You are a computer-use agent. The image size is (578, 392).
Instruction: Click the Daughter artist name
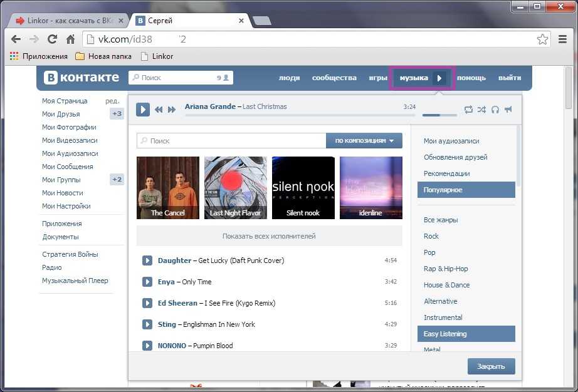(175, 260)
